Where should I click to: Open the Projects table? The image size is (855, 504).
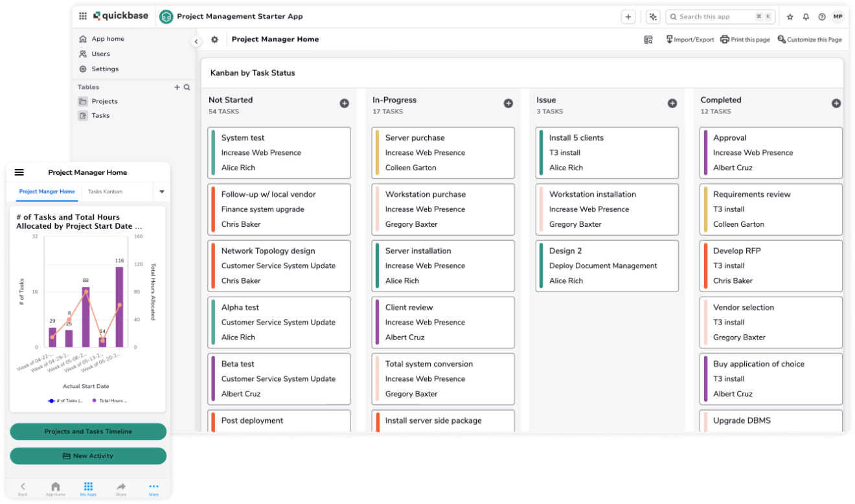coord(105,101)
